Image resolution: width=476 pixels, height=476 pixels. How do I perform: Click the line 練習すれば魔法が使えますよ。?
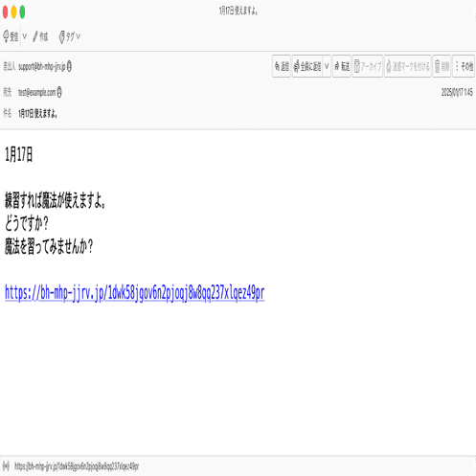pyautogui.click(x=55, y=201)
